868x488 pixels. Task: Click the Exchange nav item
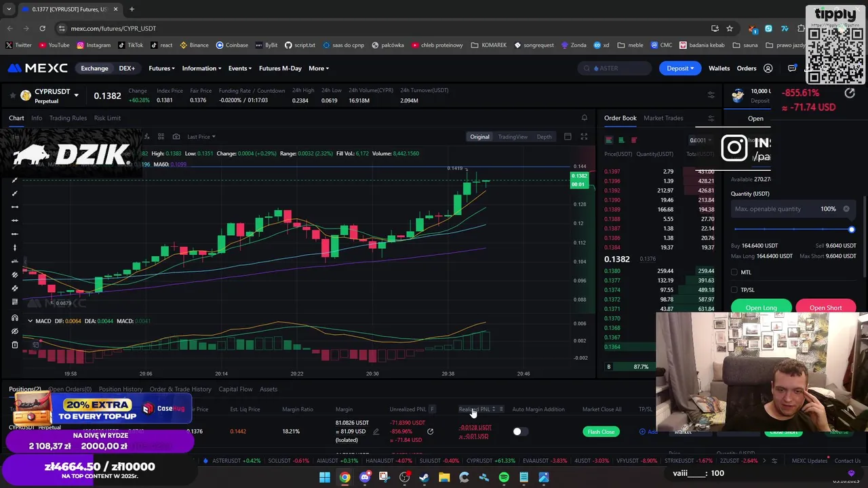pyautogui.click(x=95, y=68)
